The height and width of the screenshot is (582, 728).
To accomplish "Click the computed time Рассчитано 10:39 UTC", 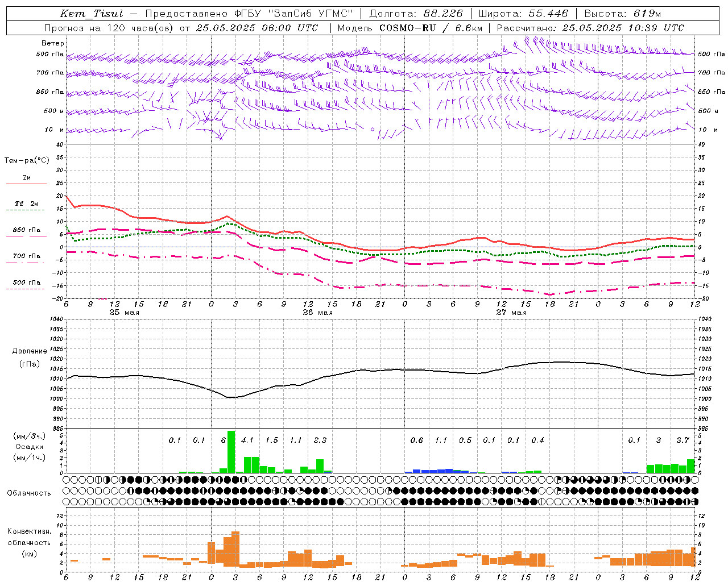I will pyautogui.click(x=590, y=28).
